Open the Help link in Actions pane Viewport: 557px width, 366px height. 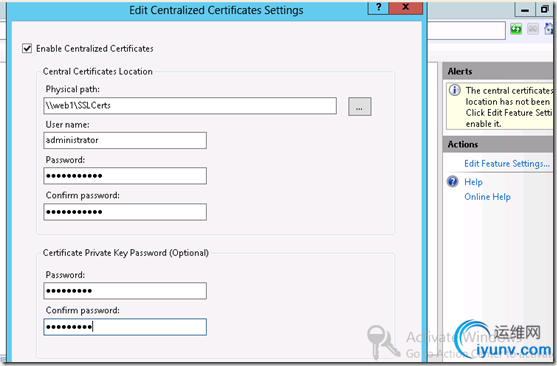[x=473, y=182]
